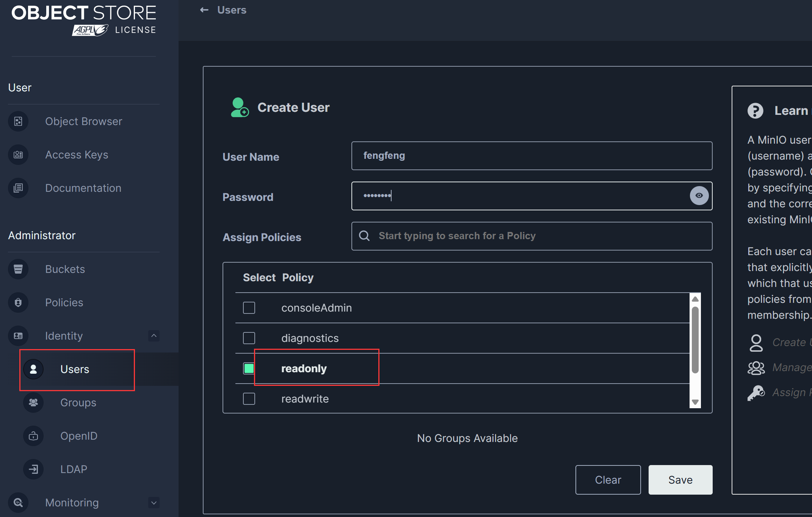Uncheck the readonly policy checkbox
Screen dimensions: 812x517
249,368
